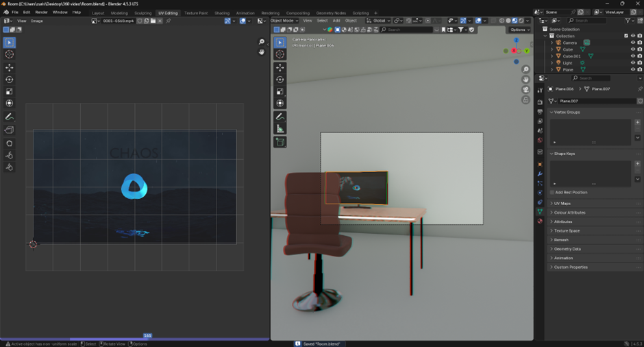Open the Object Mode dropdown
The width and height of the screenshot is (644, 347).
pyautogui.click(x=285, y=21)
